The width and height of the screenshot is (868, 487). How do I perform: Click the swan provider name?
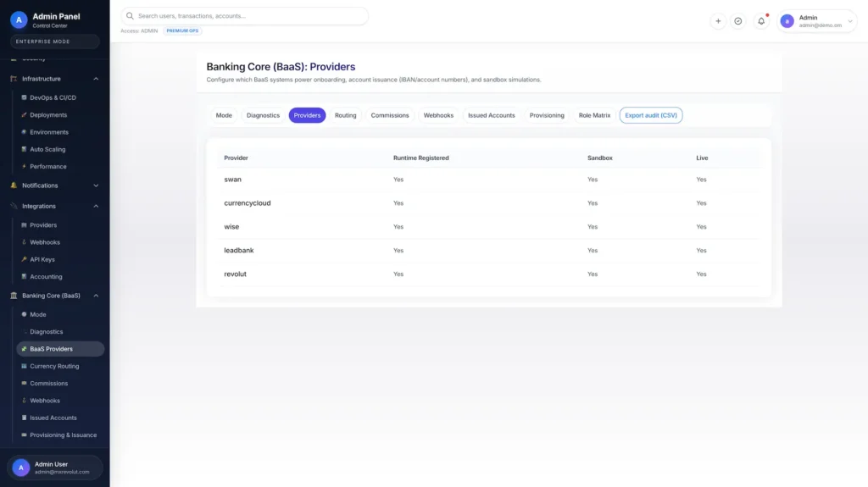point(232,180)
